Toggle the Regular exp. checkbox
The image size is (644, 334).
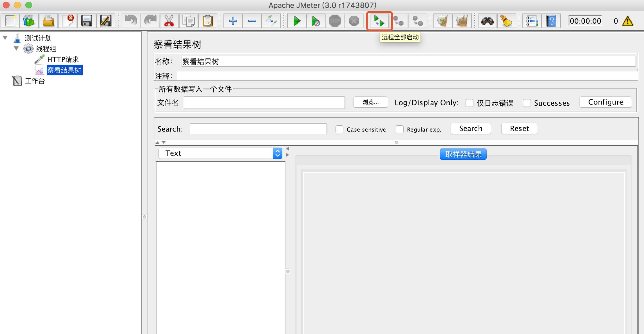point(399,129)
